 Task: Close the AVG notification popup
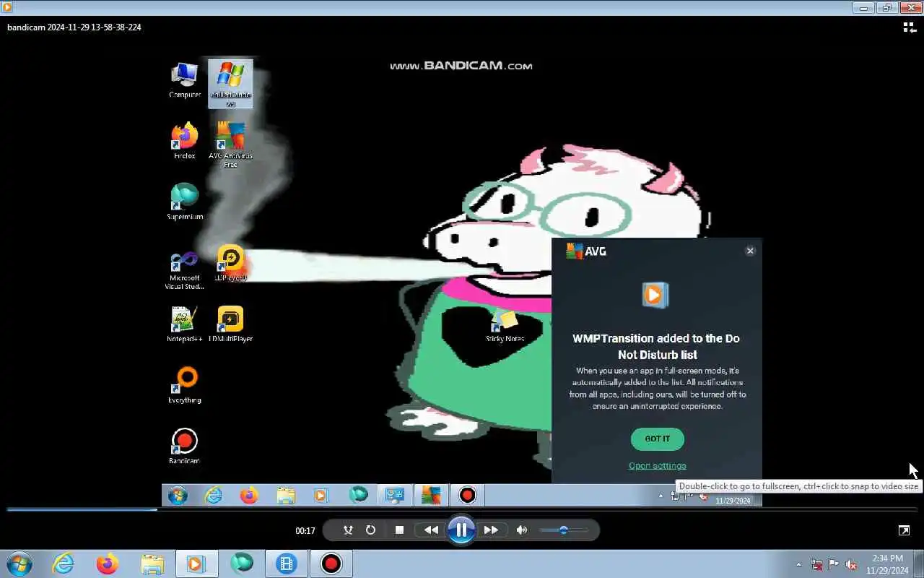(x=750, y=251)
